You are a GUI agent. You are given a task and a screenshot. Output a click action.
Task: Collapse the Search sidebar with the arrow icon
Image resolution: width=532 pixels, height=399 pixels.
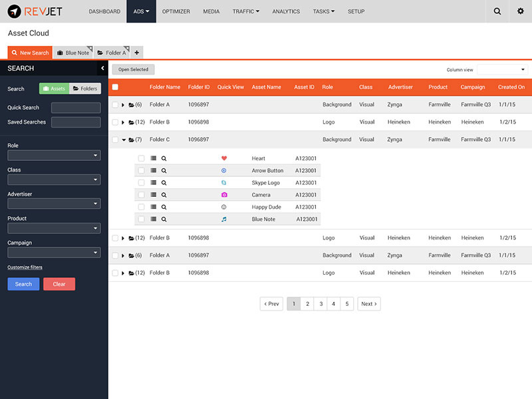pyautogui.click(x=102, y=68)
